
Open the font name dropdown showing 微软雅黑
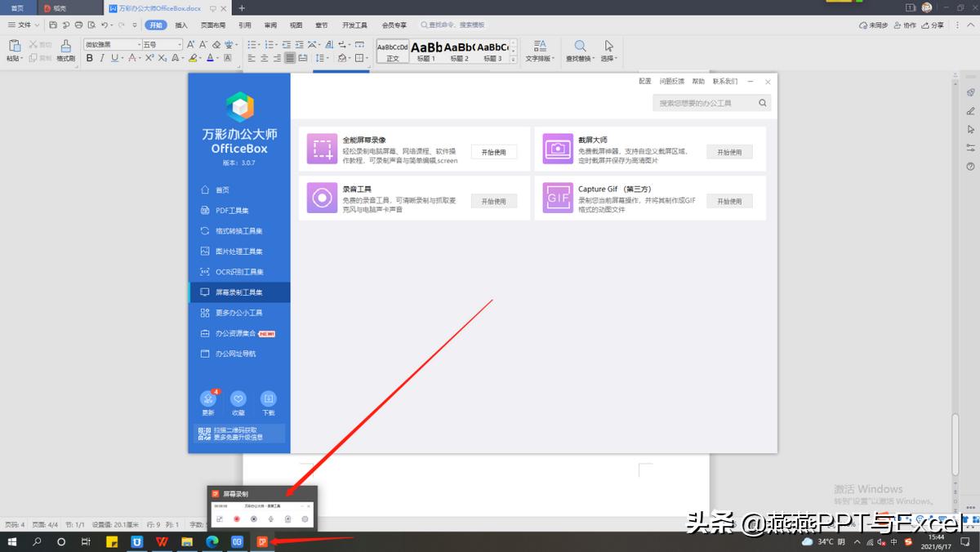click(139, 43)
